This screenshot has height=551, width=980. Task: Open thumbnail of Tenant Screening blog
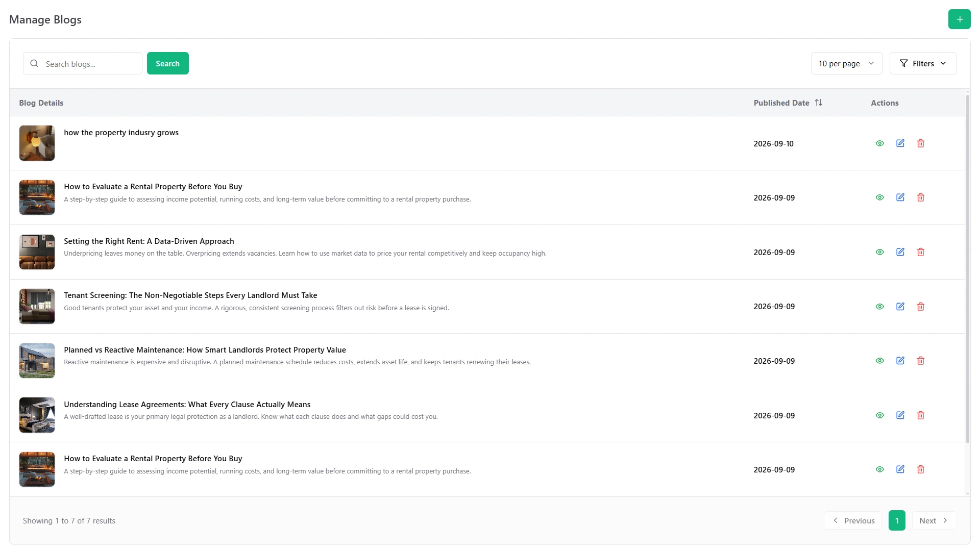(x=37, y=306)
